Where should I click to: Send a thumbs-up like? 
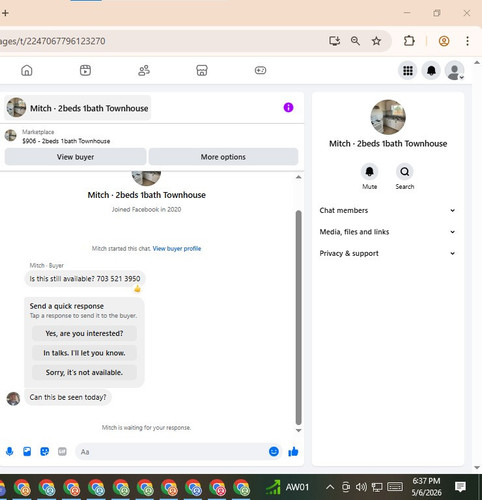pyautogui.click(x=293, y=452)
